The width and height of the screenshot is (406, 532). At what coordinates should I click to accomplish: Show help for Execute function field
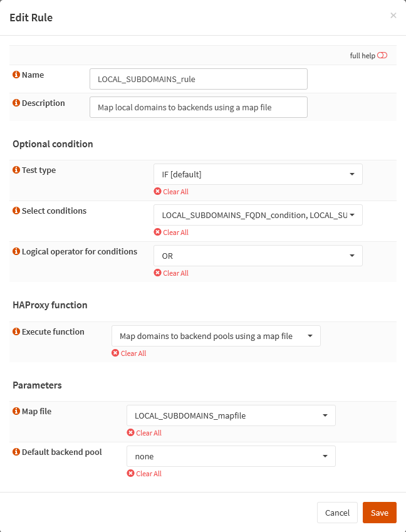(16, 332)
